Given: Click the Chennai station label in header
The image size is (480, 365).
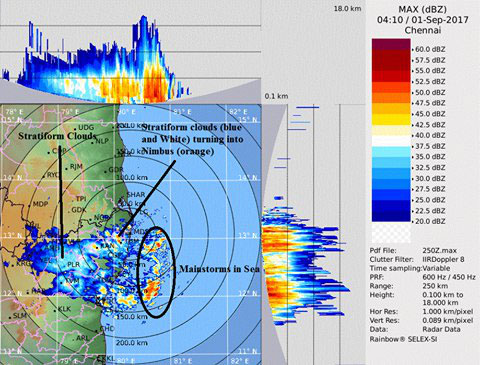Looking at the screenshot, I should point(423,30).
